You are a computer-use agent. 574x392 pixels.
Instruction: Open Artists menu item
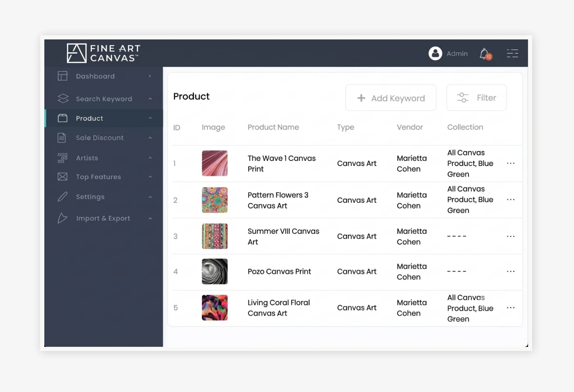tap(104, 158)
